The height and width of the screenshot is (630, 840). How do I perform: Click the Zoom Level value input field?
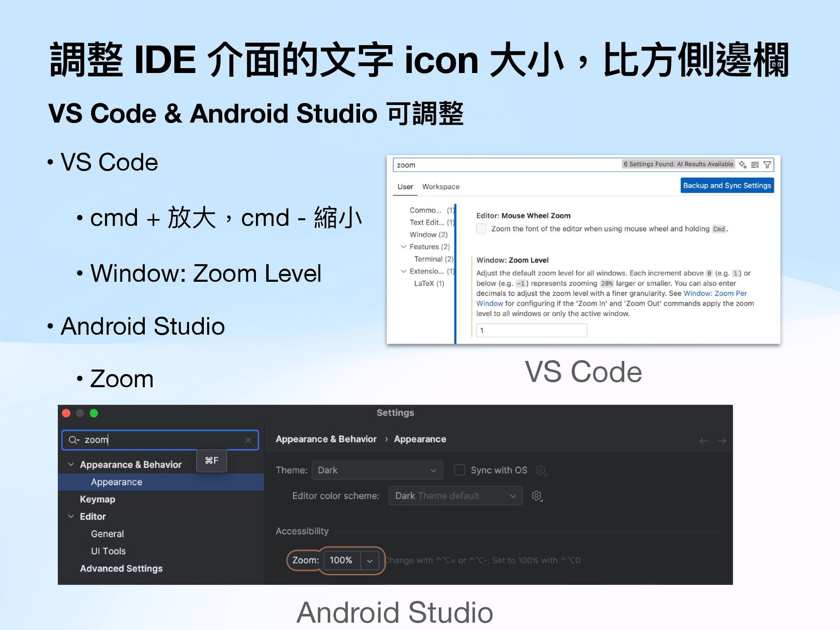(x=532, y=330)
